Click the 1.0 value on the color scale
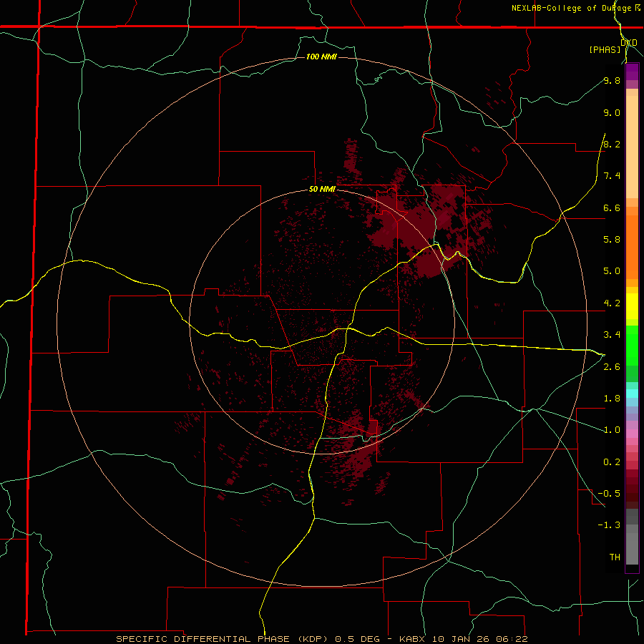Image resolution: width=644 pixels, height=644 pixels. (x=612, y=430)
